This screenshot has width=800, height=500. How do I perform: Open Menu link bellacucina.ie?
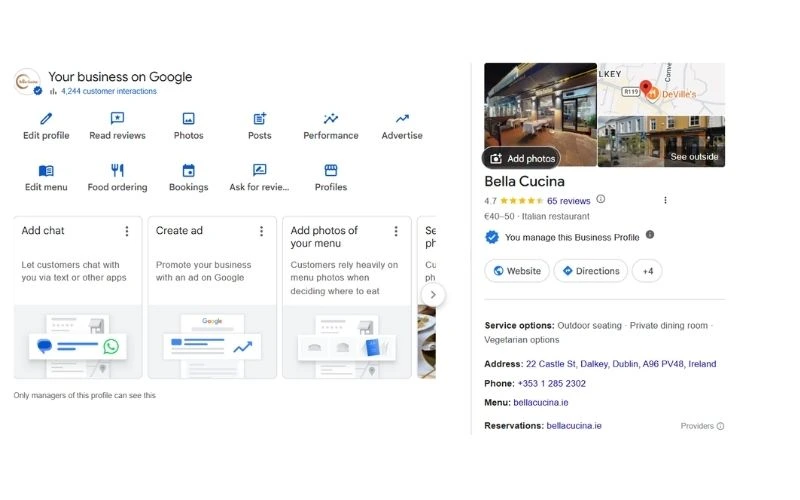[541, 403]
